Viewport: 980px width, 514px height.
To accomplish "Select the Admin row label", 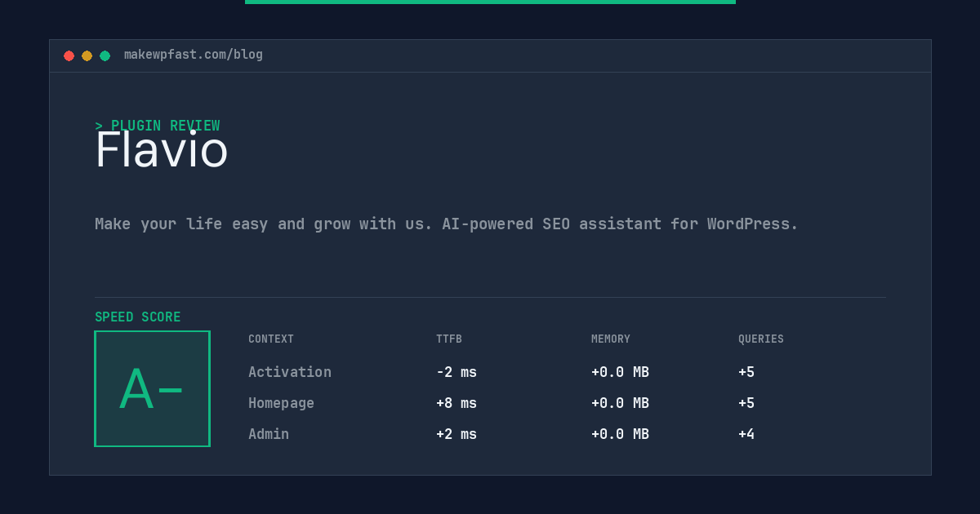I will click(x=269, y=434).
